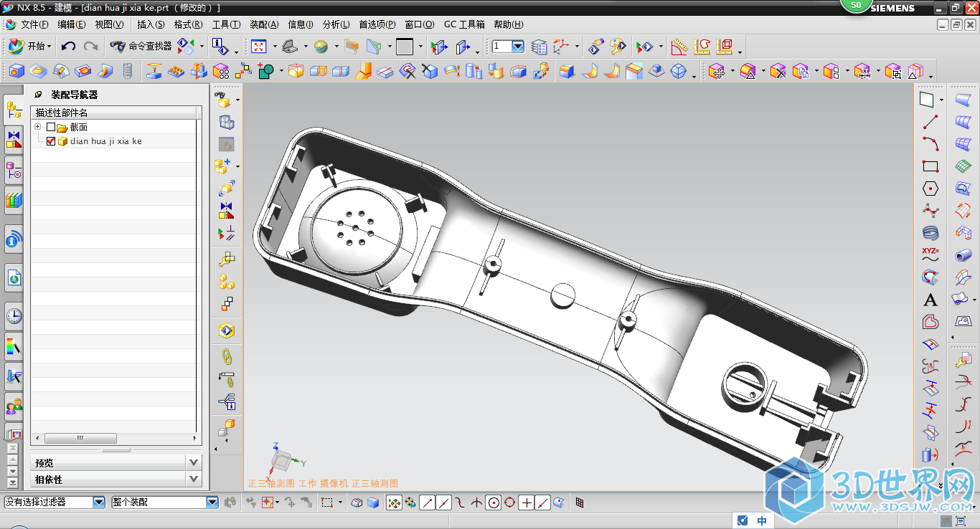Click the Delete face icon

coord(778,71)
